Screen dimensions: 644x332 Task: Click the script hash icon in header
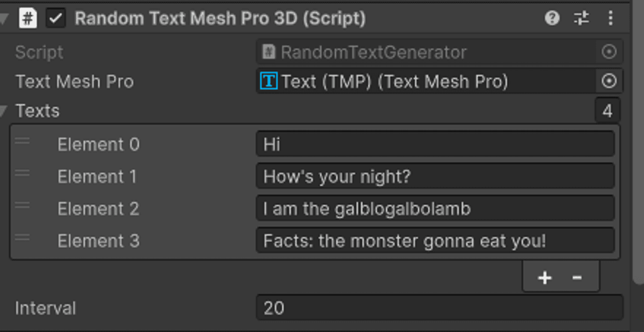pyautogui.click(x=28, y=19)
